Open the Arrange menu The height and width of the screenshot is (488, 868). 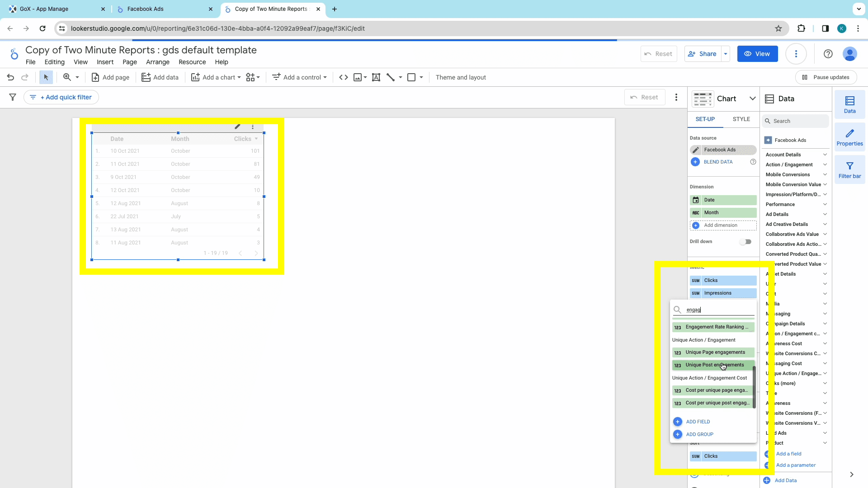coord(158,62)
